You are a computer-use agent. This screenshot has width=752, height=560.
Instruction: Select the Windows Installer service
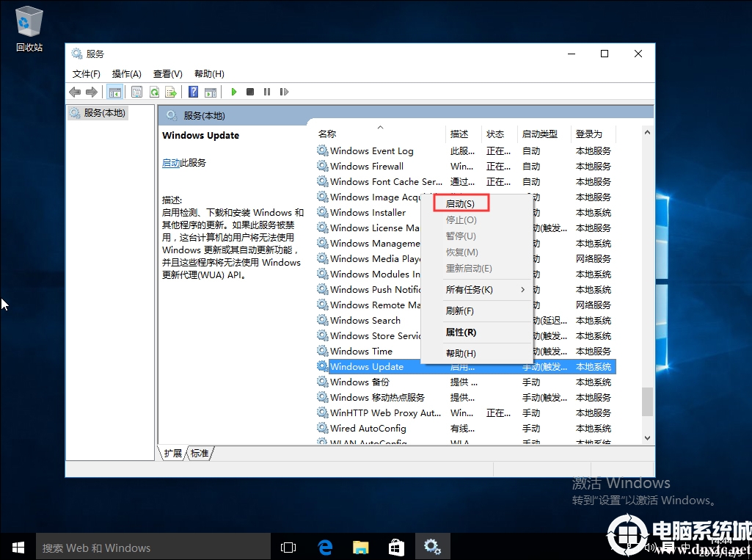coord(368,212)
